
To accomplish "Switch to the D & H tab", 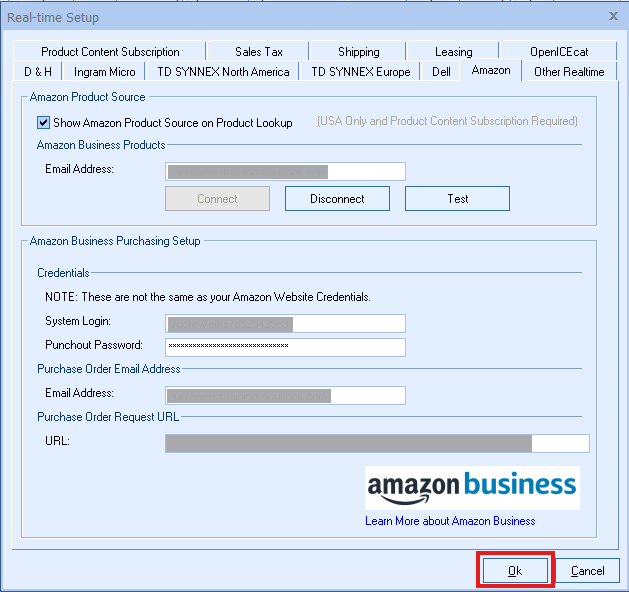I will pos(38,71).
